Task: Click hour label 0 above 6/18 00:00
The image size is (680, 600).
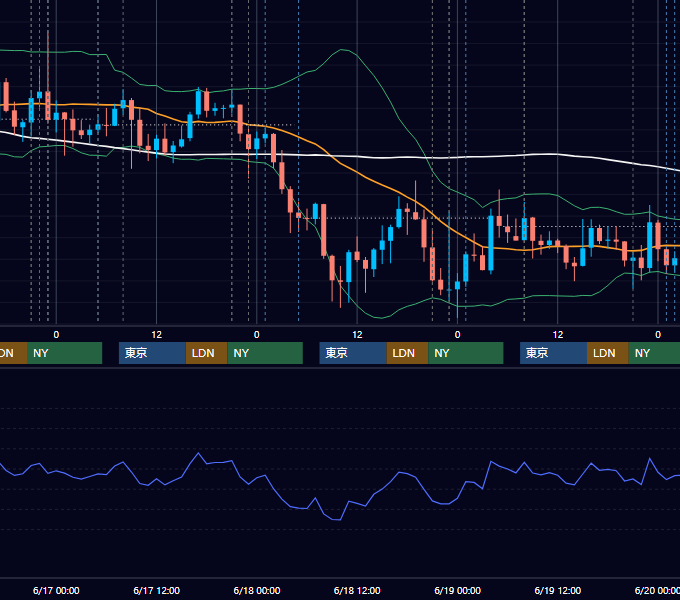Action: [257, 335]
